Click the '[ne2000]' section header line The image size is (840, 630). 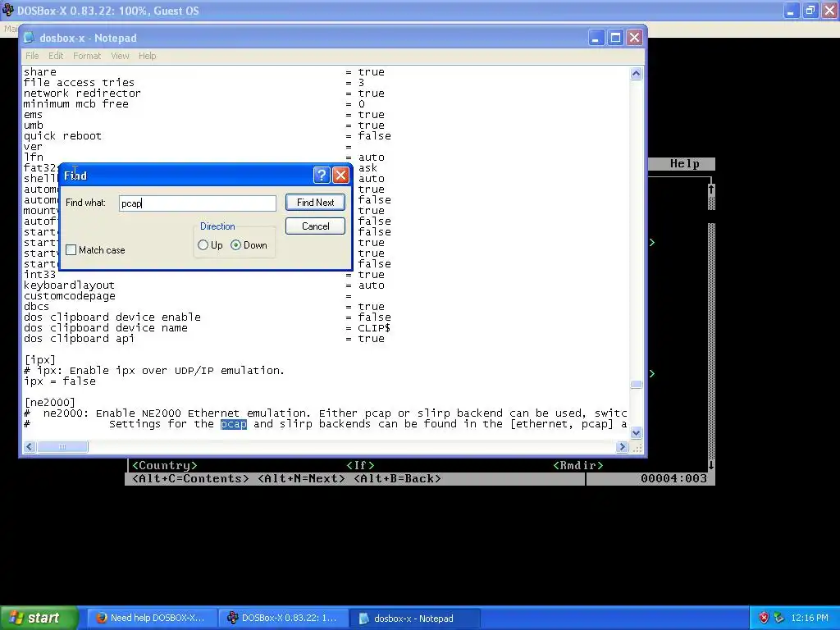[50, 402]
